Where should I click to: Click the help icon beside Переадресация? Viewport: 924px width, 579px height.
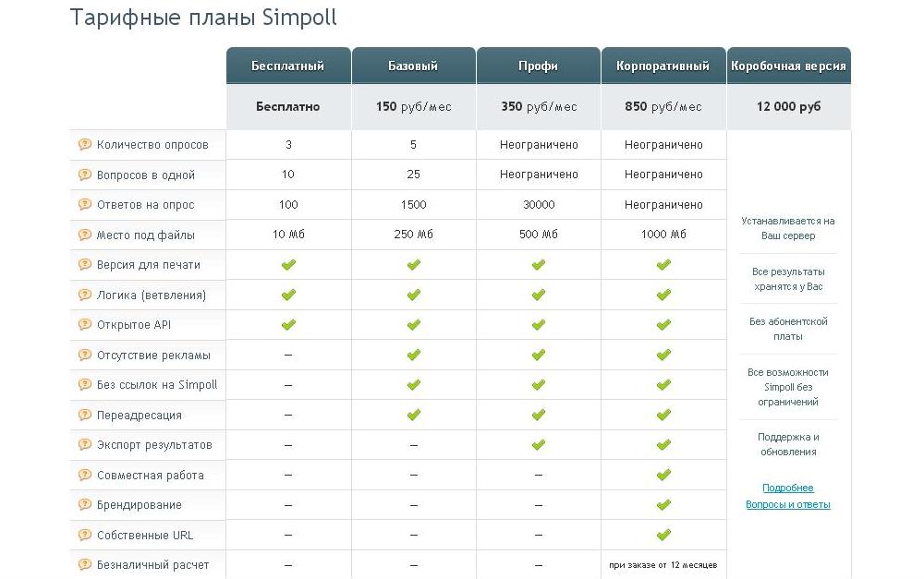pos(85,415)
